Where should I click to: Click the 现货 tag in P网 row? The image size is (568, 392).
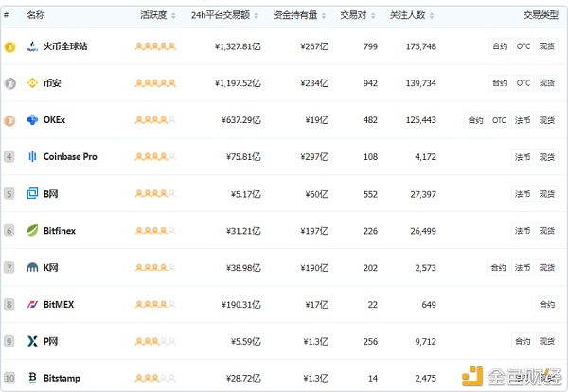[547, 341]
